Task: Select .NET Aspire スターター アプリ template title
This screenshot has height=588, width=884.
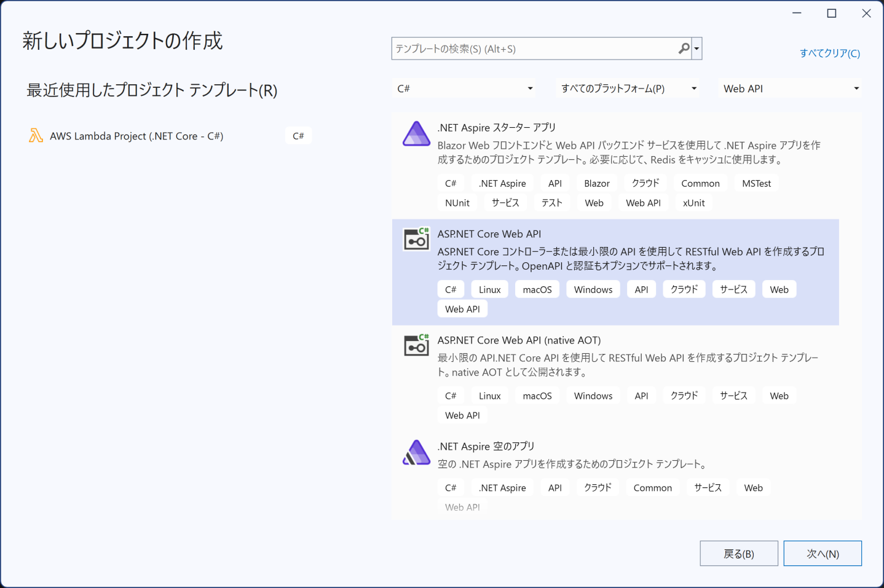Action: (x=497, y=128)
